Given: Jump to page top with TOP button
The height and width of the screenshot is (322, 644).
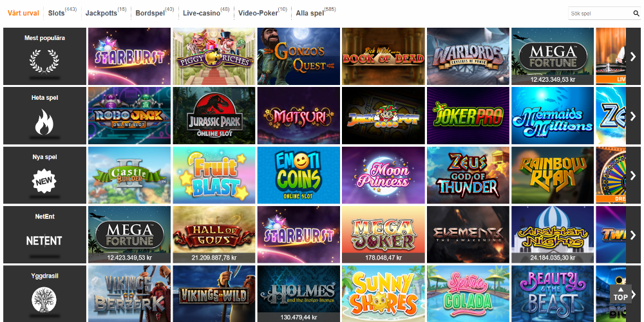Looking at the screenshot, I should pos(620,294).
